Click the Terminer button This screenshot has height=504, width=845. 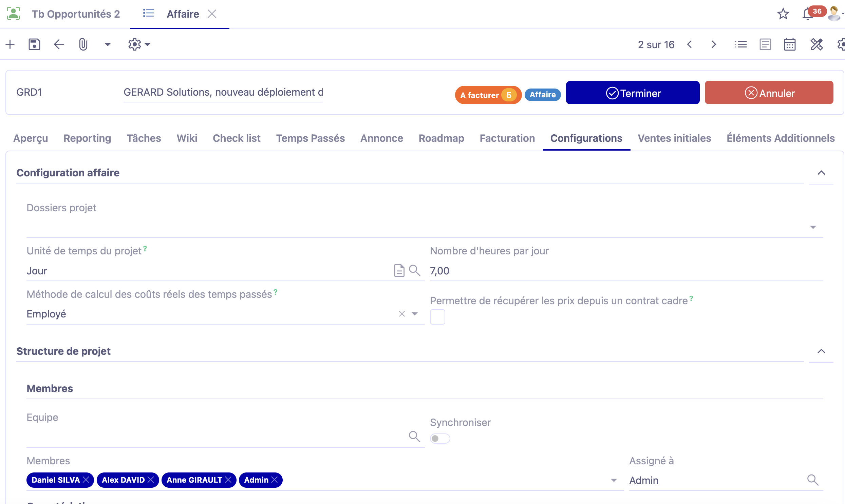pyautogui.click(x=632, y=93)
